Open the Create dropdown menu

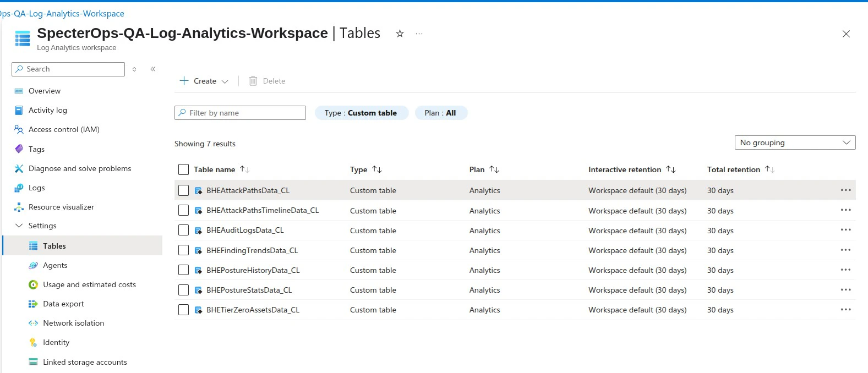coord(204,81)
